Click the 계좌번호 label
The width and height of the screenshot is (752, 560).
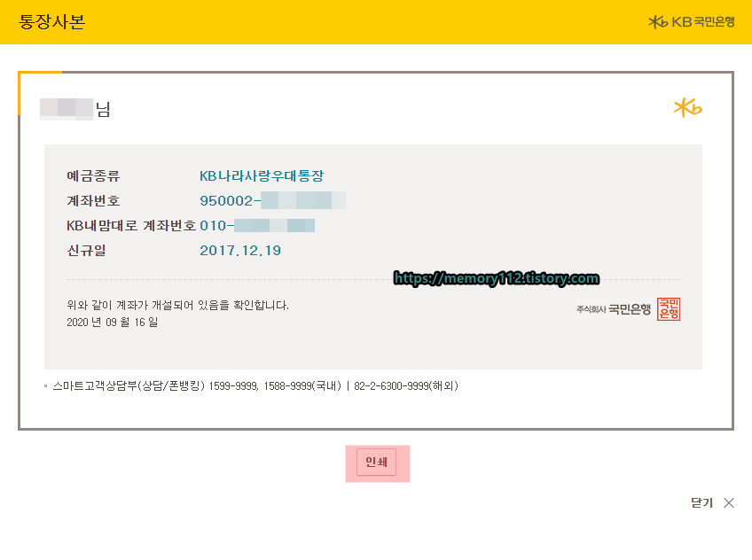point(93,201)
